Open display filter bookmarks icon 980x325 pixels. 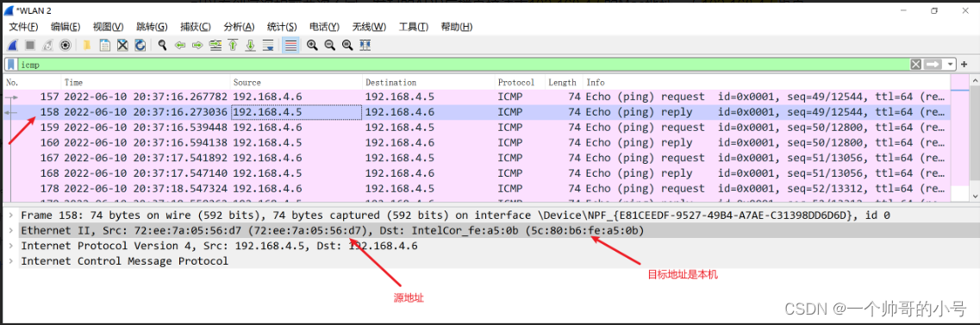(x=11, y=65)
